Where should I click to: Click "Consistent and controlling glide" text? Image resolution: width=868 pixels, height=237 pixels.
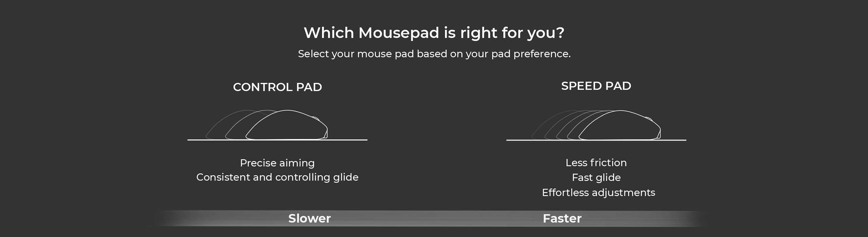(x=277, y=177)
